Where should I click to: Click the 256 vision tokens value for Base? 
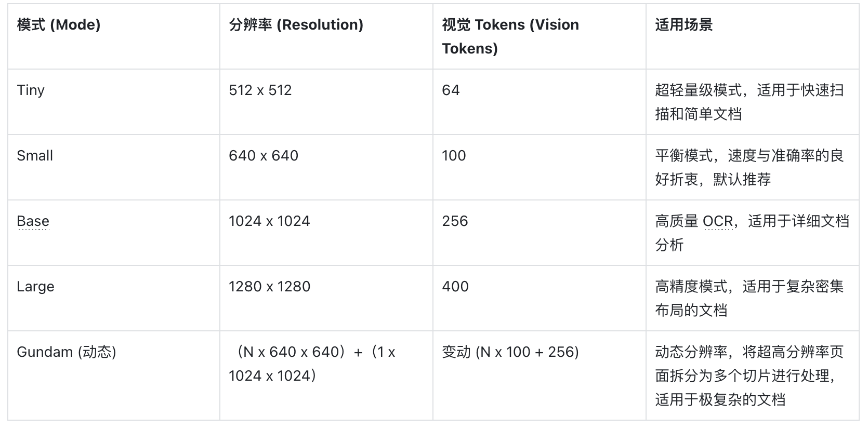[455, 221]
